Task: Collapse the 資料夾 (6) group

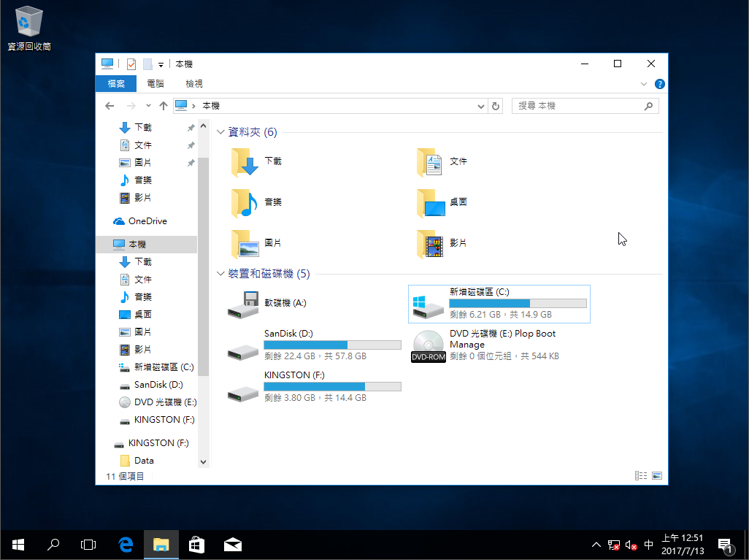Action: [x=221, y=133]
